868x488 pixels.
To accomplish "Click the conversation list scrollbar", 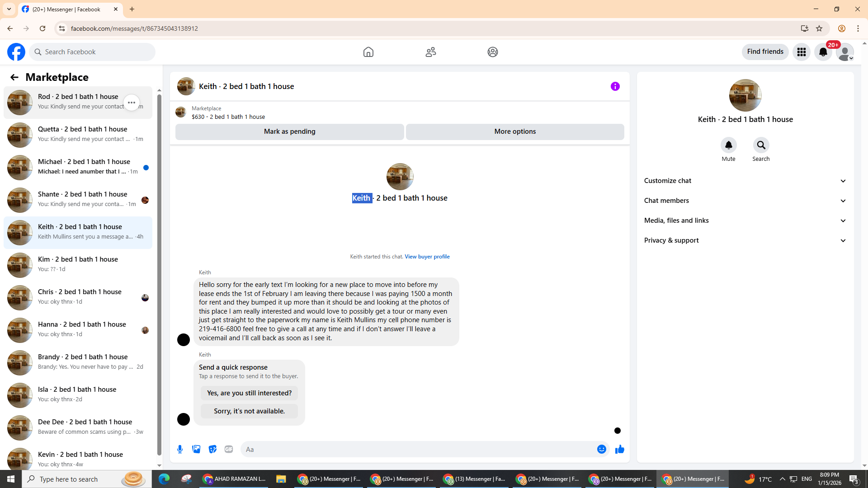I will tap(159, 271).
